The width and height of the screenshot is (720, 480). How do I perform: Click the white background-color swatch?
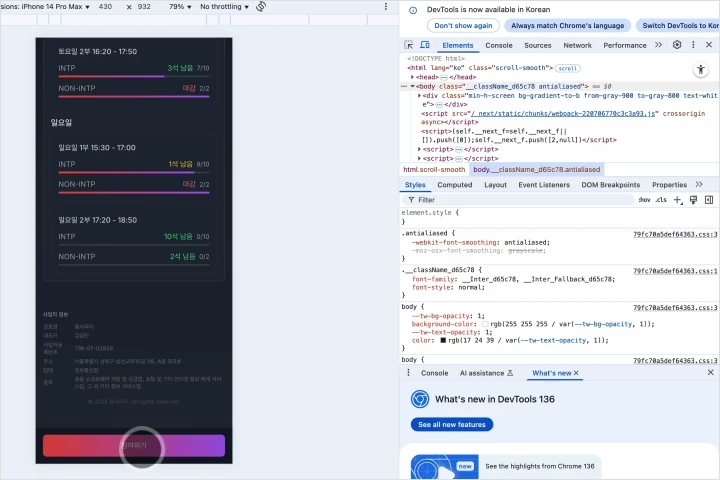point(485,324)
